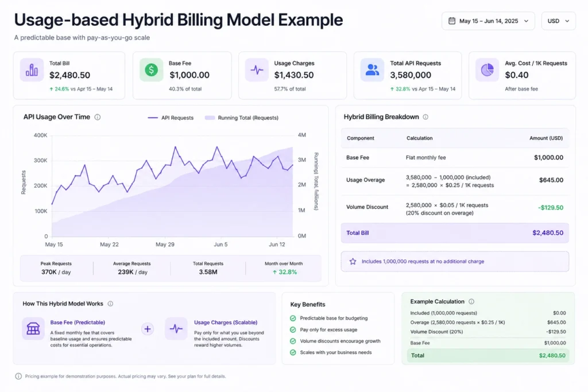This screenshot has width=588, height=392.
Task: Click the users icon on Total API Requests card
Action: click(x=372, y=69)
